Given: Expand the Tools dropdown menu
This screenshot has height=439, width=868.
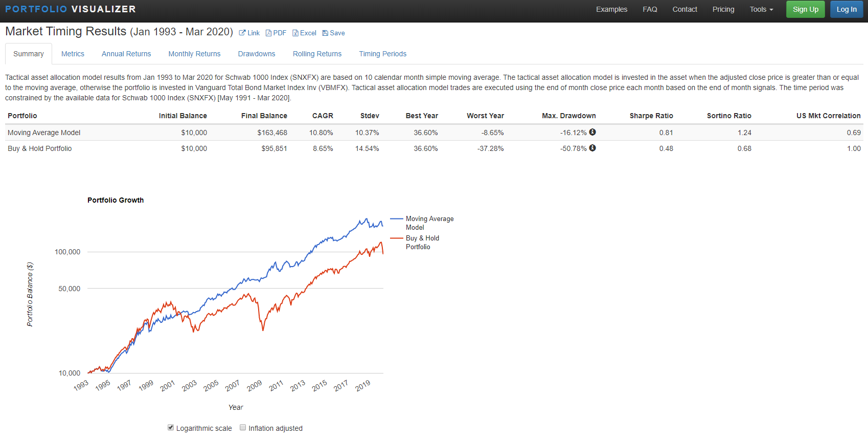Looking at the screenshot, I should coord(761,9).
